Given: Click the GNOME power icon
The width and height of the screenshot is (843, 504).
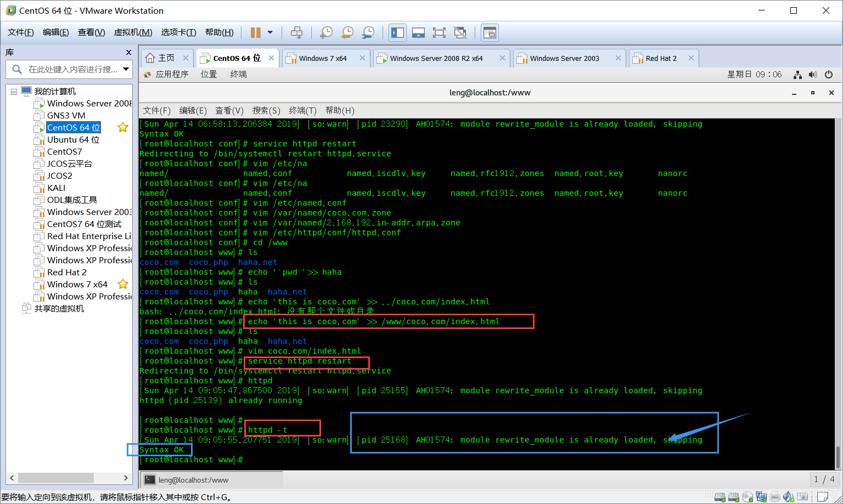Looking at the screenshot, I should click(829, 75).
